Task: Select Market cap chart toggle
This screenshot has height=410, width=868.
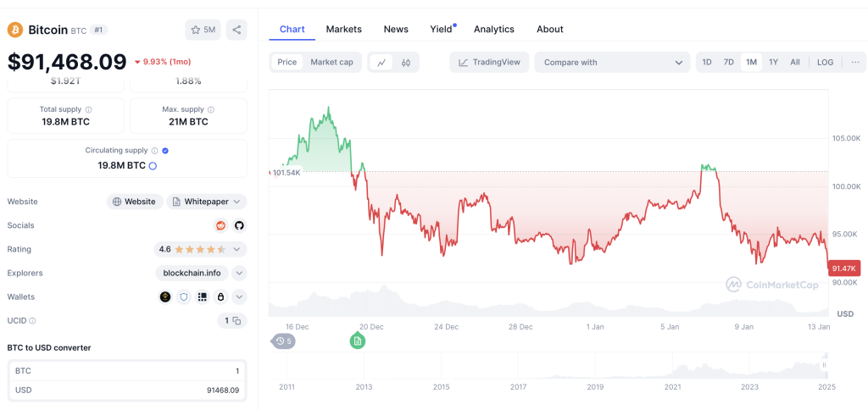Action: [331, 62]
